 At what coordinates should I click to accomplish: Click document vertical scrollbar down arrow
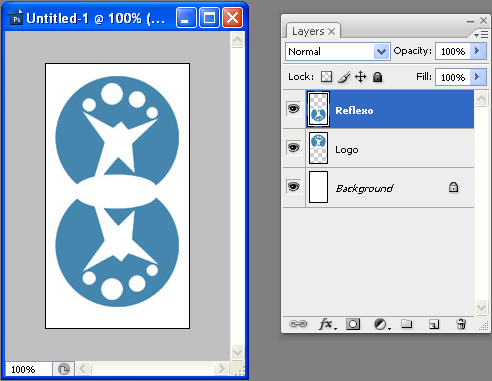[x=237, y=352]
